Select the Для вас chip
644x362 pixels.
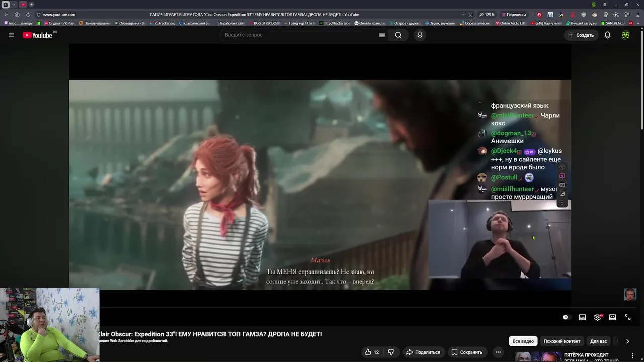(x=598, y=341)
